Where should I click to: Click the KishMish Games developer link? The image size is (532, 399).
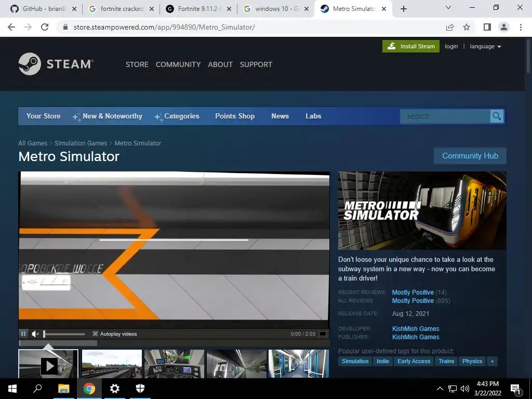[x=416, y=328]
